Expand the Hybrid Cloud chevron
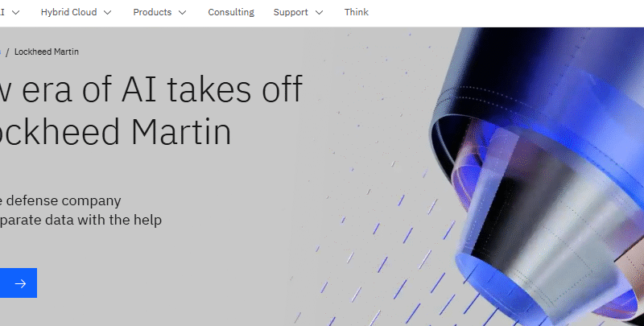644x326 pixels. [107, 12]
